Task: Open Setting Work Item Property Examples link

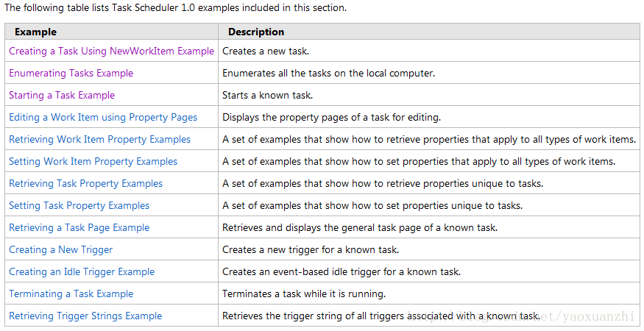Action: click(x=93, y=161)
